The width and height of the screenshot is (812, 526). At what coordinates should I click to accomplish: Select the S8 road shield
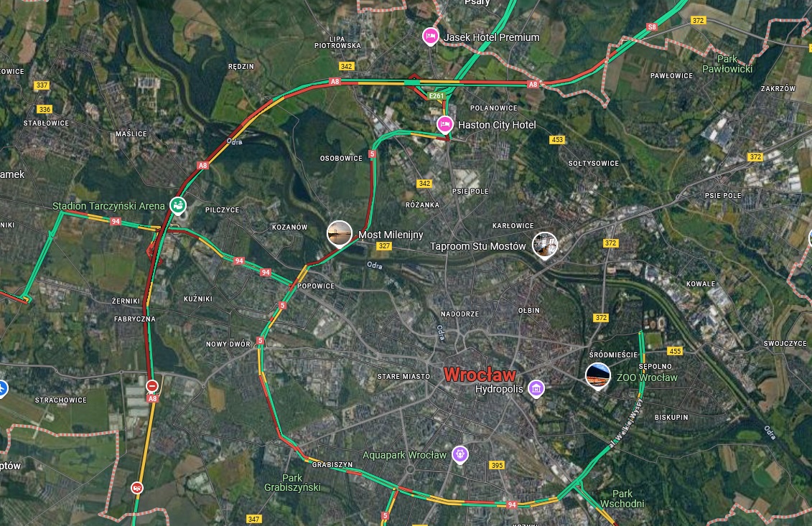[652, 27]
